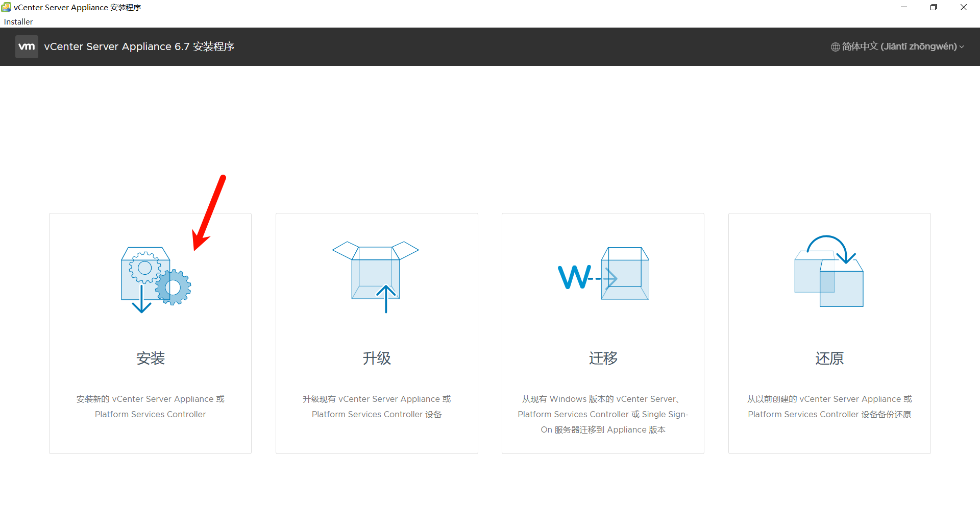Image resolution: width=980 pixels, height=526 pixels.
Task: Click the upgrade open-box icon
Action: pos(376,277)
